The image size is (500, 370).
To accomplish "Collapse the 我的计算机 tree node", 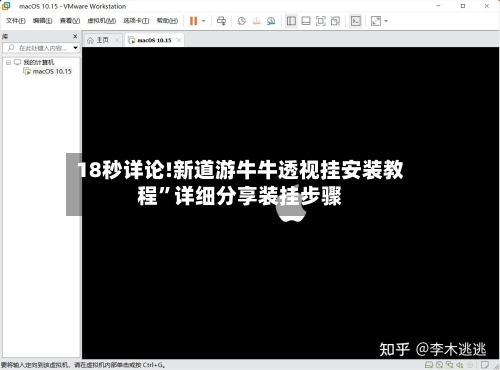I will (8, 62).
